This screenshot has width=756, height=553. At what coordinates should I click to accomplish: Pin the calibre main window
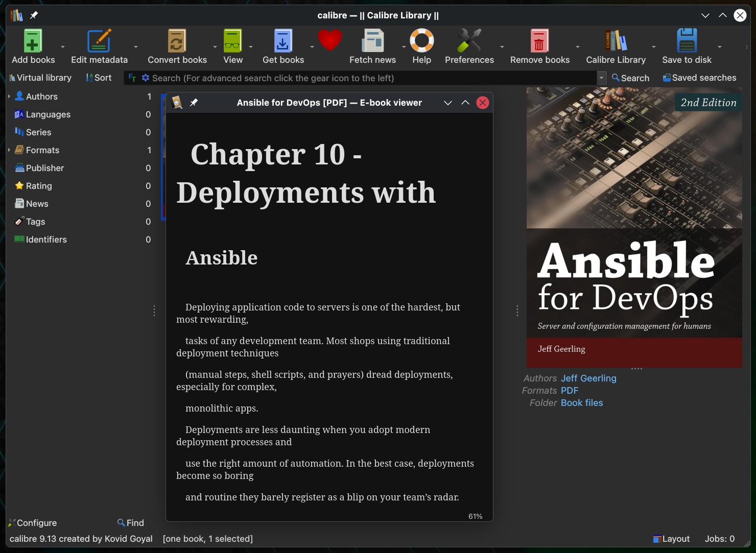click(34, 15)
